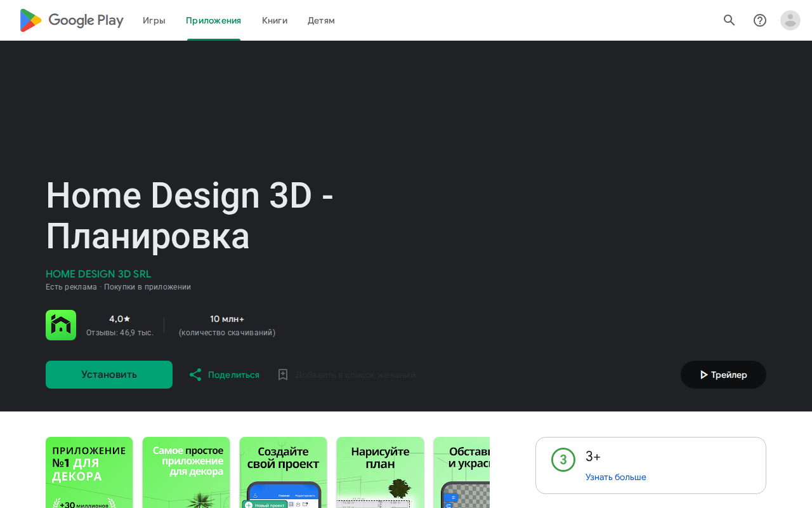Click the share icon next to Поделиться
This screenshot has width=812, height=508.
[195, 375]
